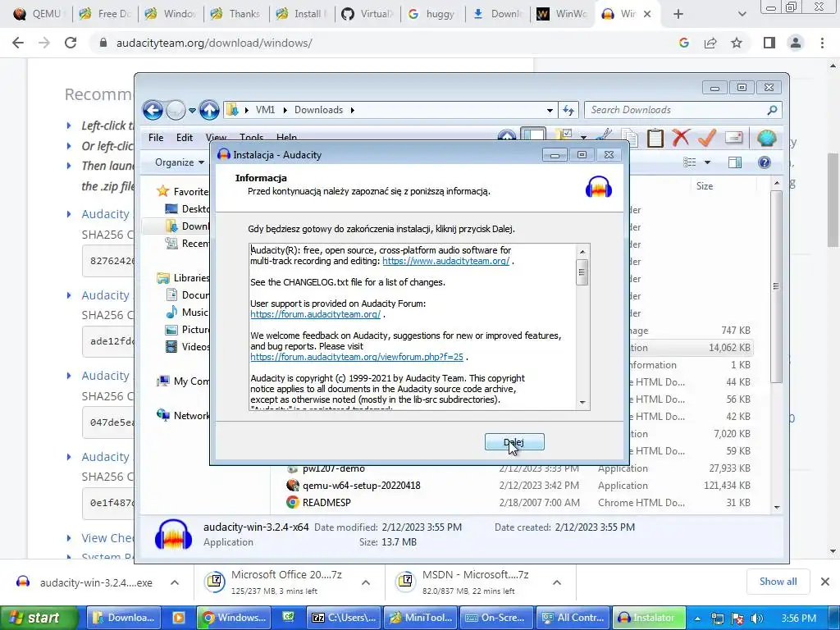This screenshot has height=630, width=840.
Task: Open options arrow for Microsoft Office 7z download
Action: pos(365,582)
